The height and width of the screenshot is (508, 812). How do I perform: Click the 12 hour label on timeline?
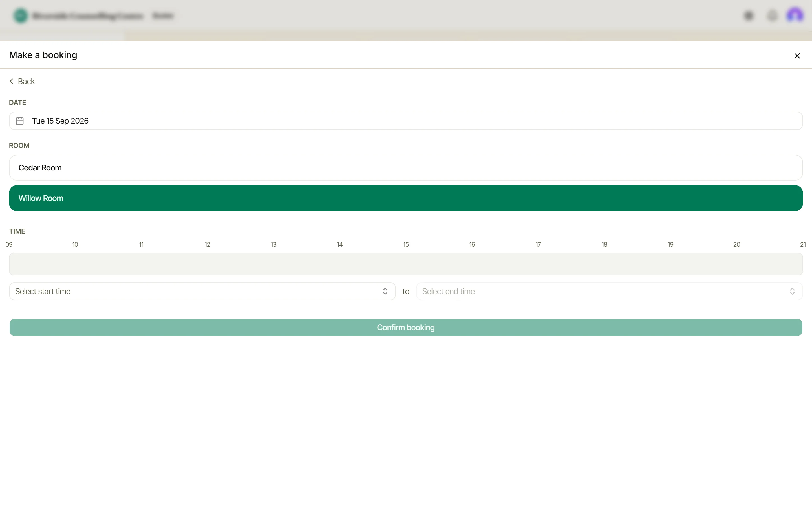click(207, 245)
